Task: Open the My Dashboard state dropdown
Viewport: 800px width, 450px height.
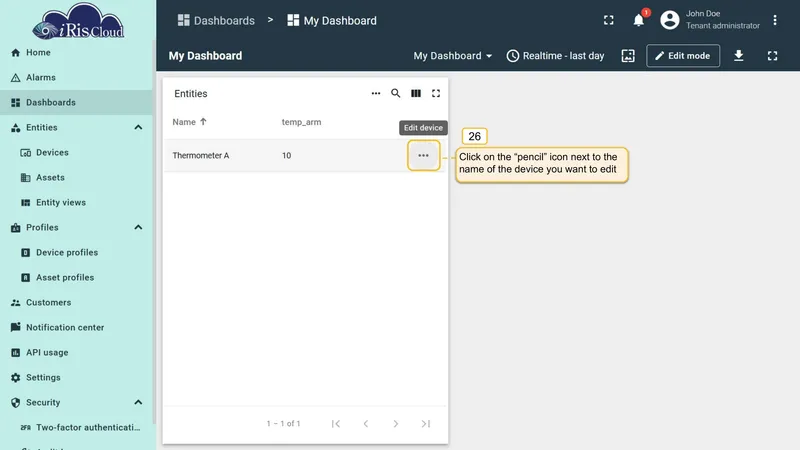Action: pyautogui.click(x=453, y=56)
